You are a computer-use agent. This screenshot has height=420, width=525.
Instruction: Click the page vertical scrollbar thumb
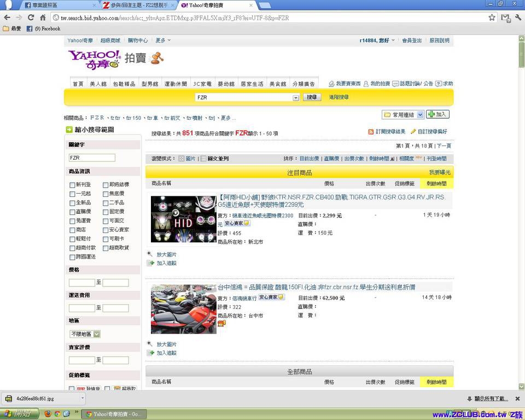coord(521,54)
